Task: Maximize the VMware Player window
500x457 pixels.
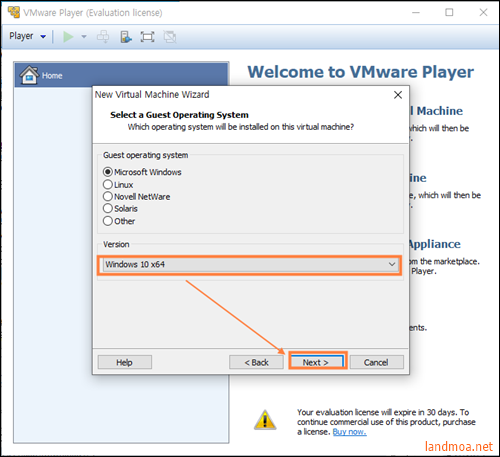Action: [x=449, y=13]
